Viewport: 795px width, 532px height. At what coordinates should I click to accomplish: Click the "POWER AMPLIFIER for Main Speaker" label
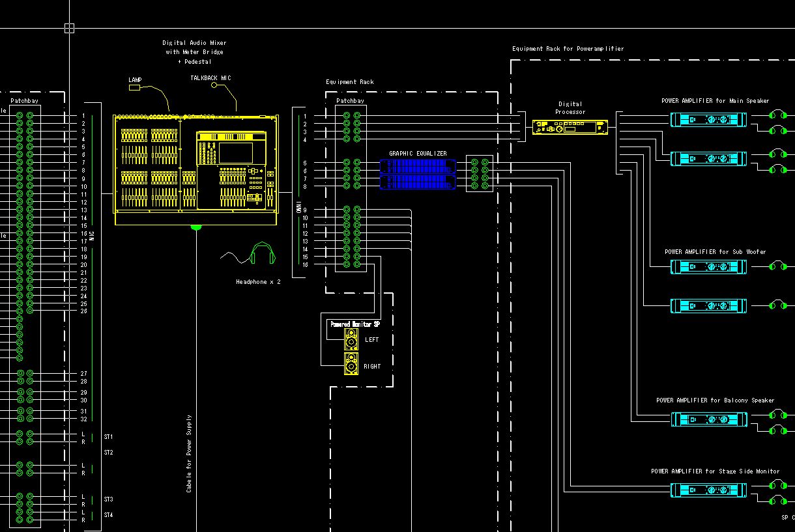(x=715, y=101)
